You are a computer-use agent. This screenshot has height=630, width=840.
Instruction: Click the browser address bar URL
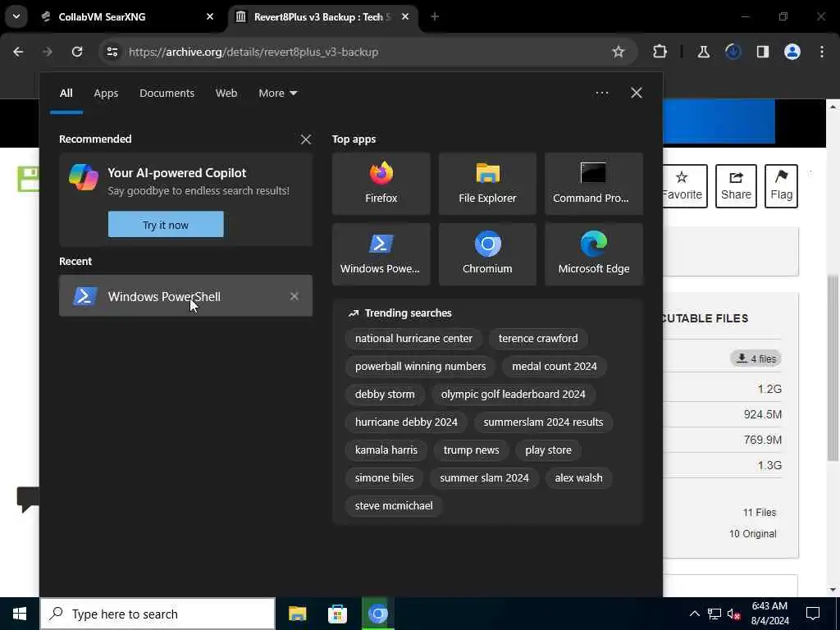click(x=253, y=52)
